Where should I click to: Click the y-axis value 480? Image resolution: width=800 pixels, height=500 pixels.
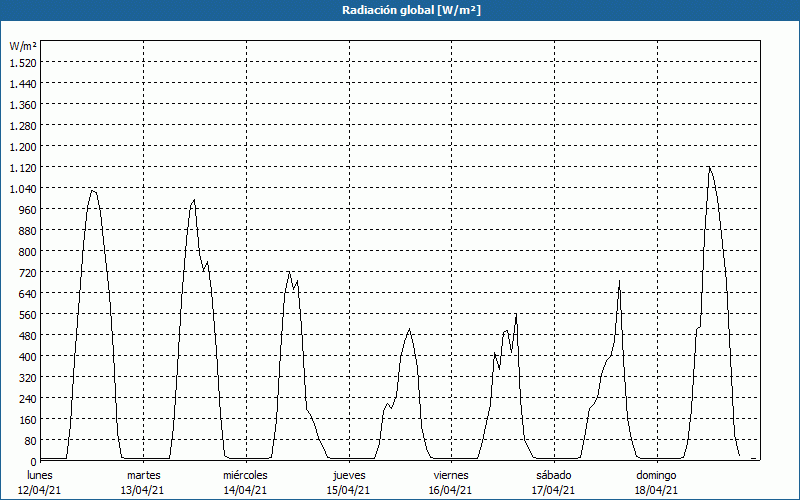(x=28, y=336)
